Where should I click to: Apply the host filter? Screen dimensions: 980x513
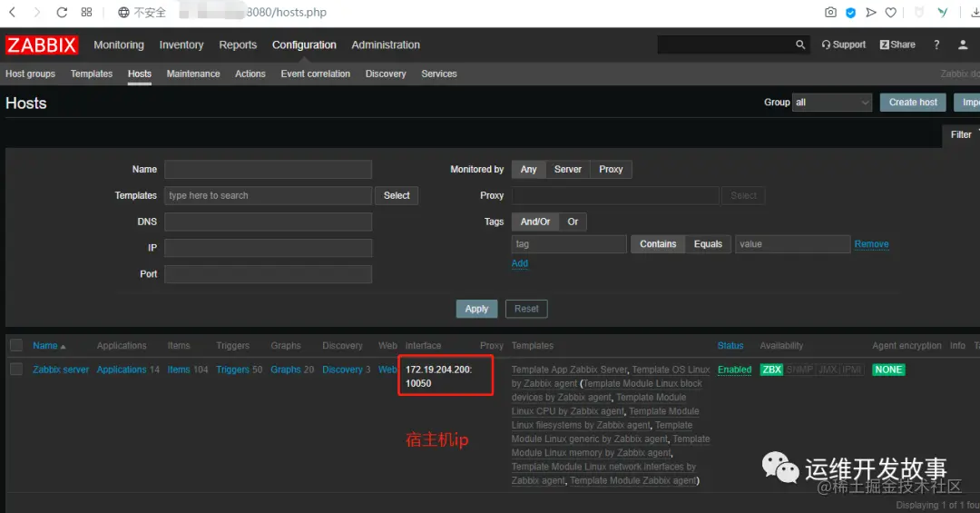476,309
